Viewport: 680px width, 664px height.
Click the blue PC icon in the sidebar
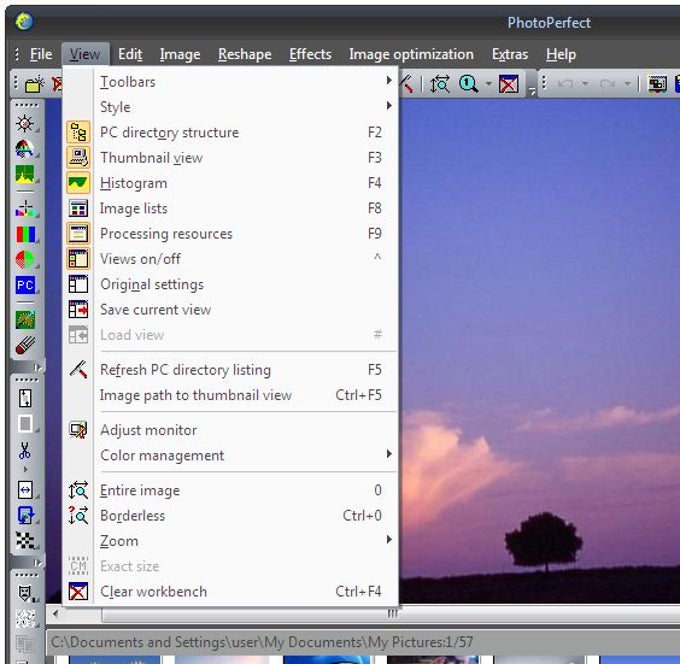click(x=25, y=285)
